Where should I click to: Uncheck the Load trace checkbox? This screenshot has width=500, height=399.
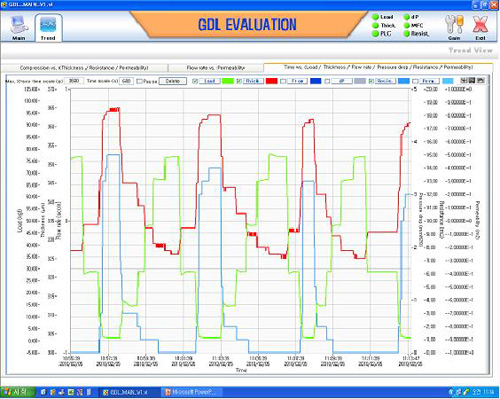pyautogui.click(x=195, y=81)
